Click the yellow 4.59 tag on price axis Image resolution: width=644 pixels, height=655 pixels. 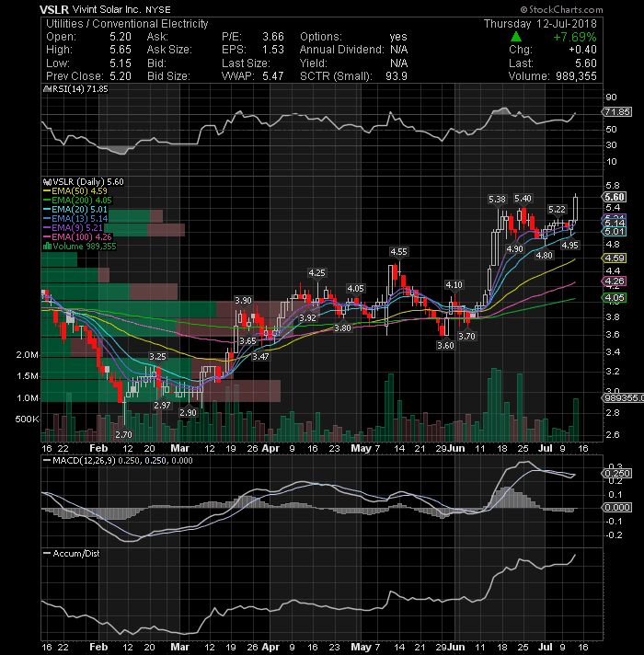pyautogui.click(x=614, y=259)
